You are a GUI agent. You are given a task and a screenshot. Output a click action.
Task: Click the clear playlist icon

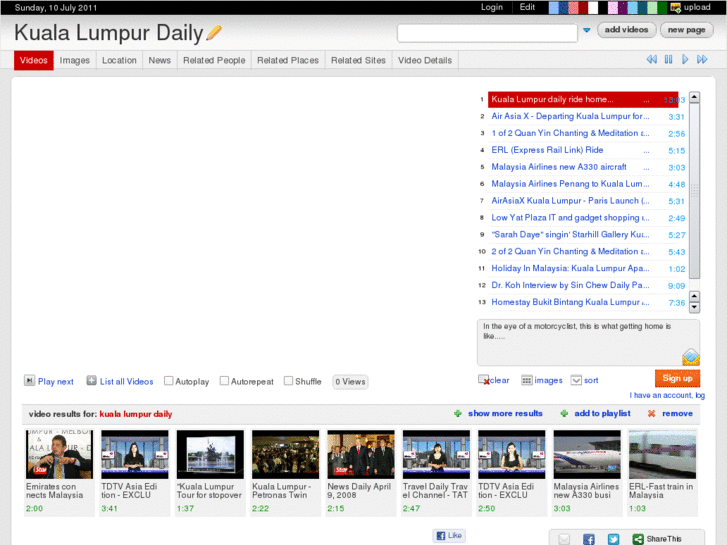(484, 380)
